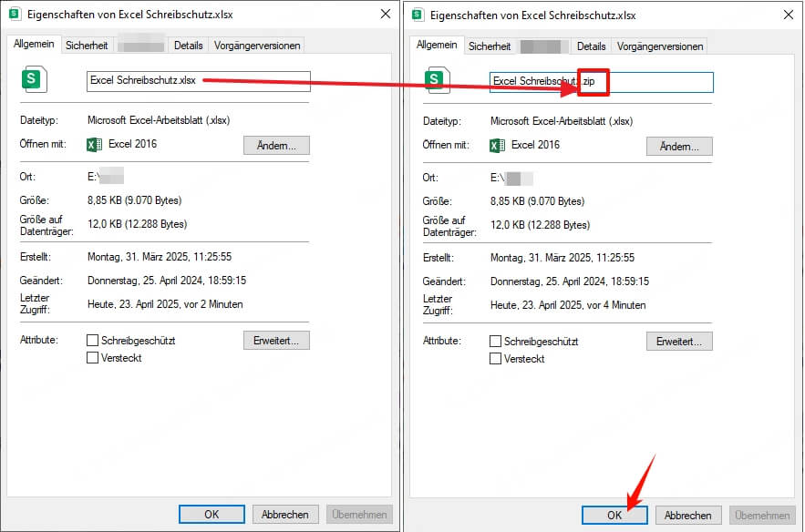
Task: Click '12,0 KB (12.288 Bytes)' in right dialog
Action: click(540, 225)
